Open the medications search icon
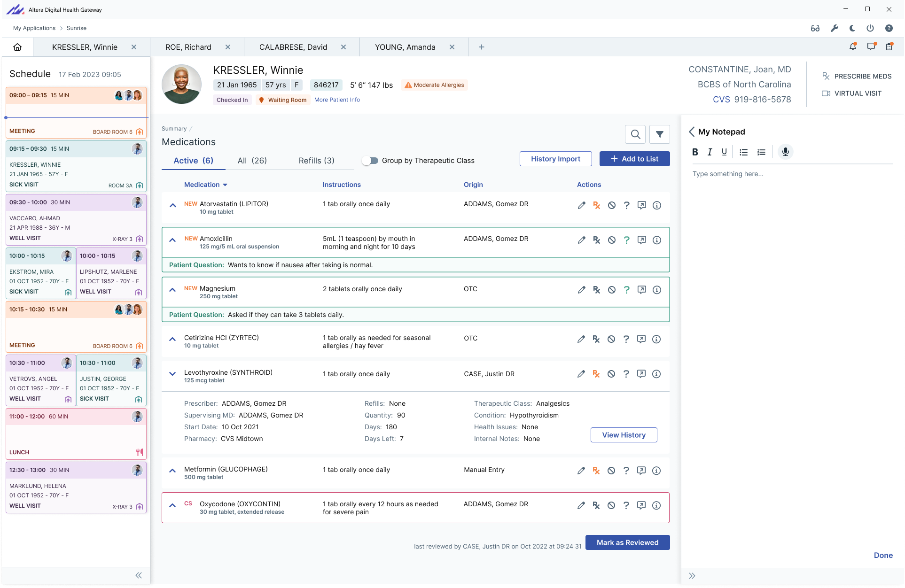Viewport: 905px width, 588px height. point(635,134)
